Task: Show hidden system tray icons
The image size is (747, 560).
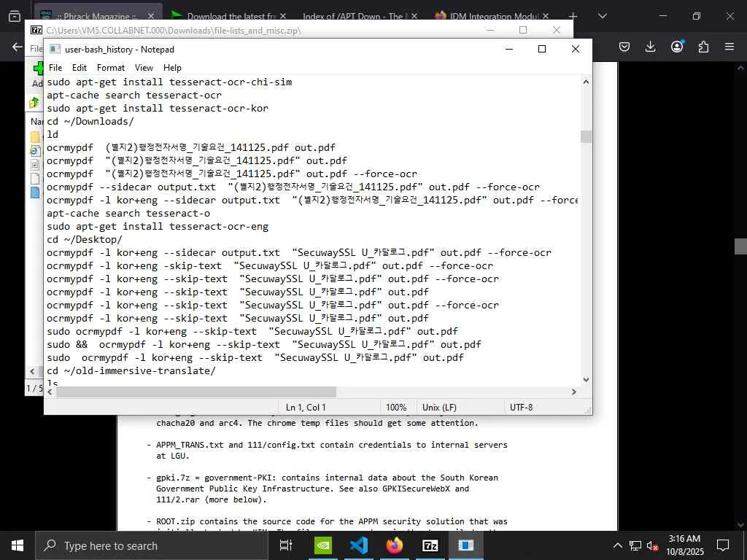Action: click(617, 545)
